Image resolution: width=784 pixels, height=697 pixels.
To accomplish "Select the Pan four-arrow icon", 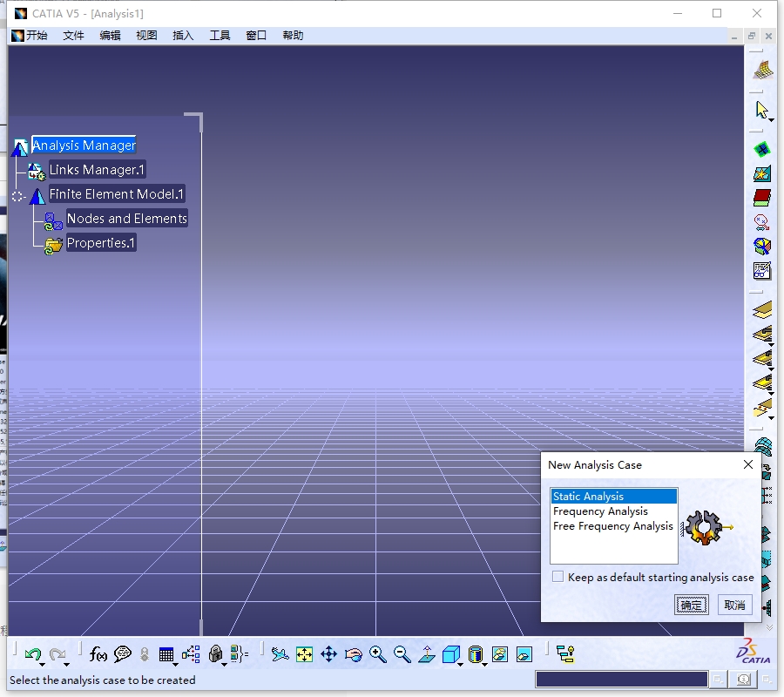I will [x=328, y=654].
